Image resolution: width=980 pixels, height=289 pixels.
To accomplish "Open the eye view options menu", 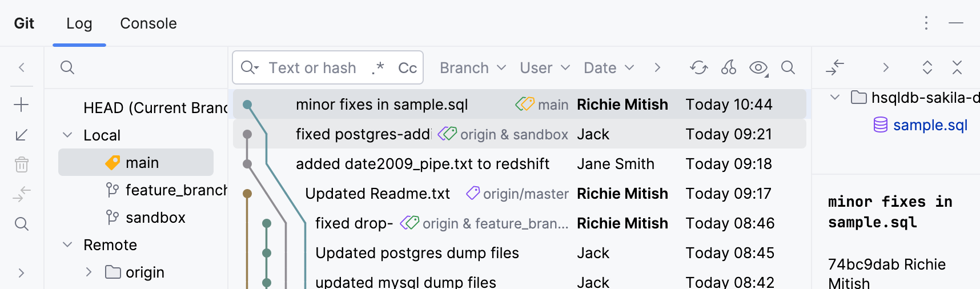I will 758,68.
